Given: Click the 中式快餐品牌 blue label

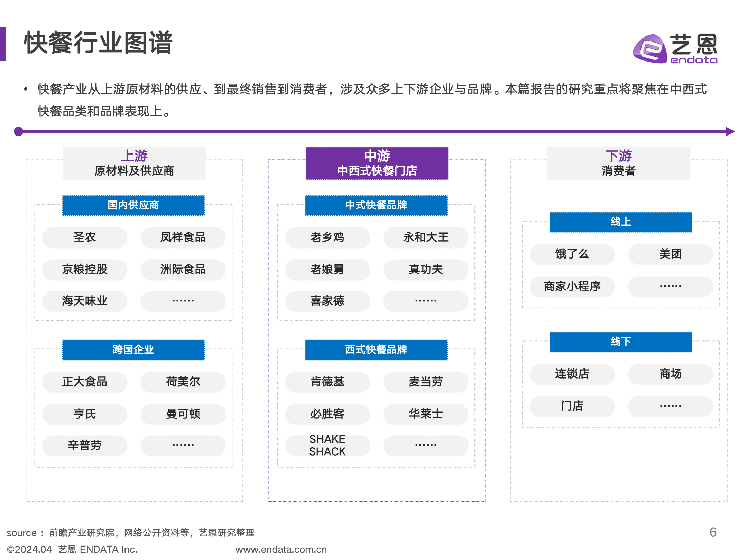Looking at the screenshot, I should pos(376,205).
